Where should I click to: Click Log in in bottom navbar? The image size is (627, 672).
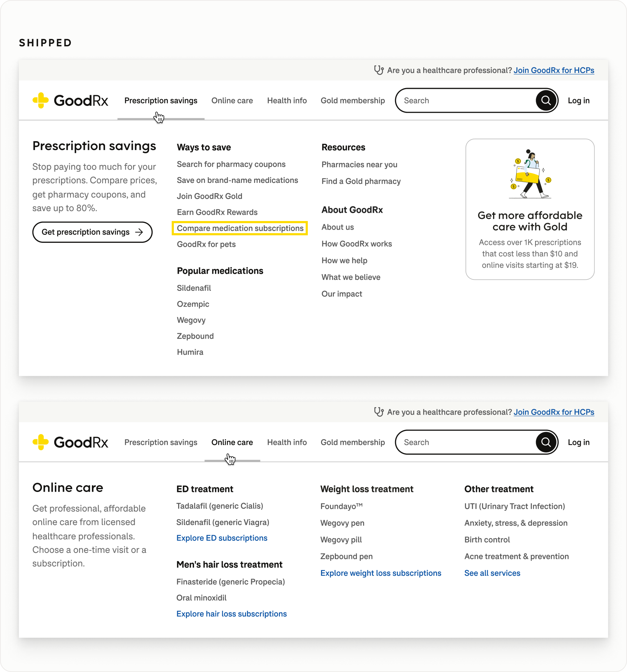[x=579, y=442]
